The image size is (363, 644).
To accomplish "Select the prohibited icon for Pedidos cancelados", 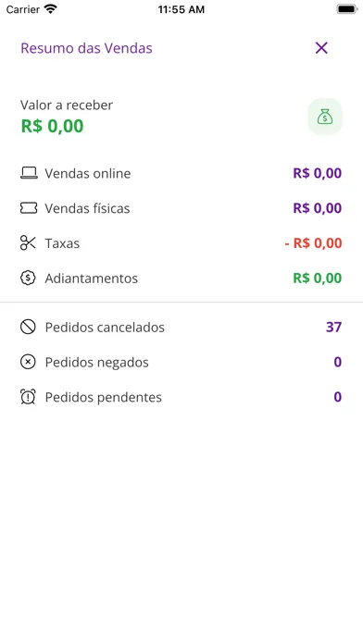I will click(x=28, y=327).
